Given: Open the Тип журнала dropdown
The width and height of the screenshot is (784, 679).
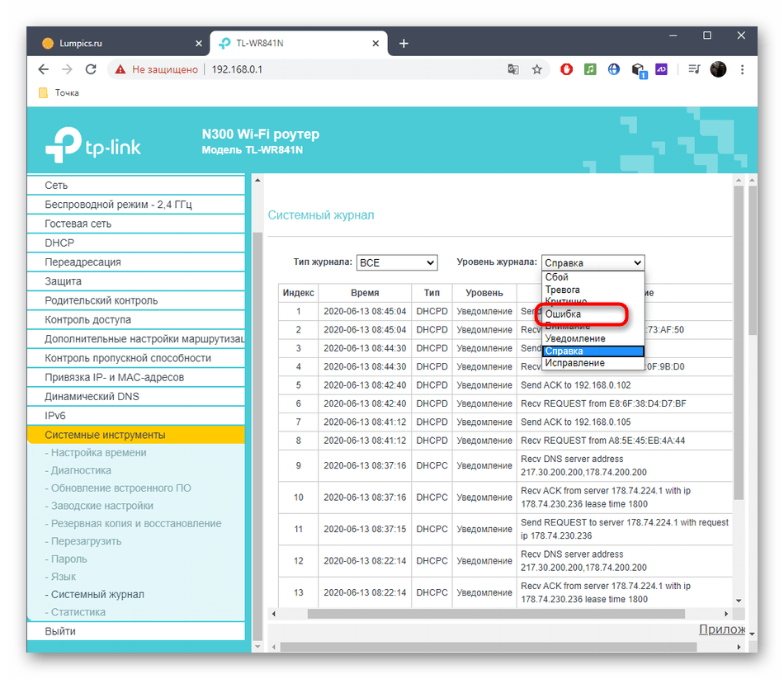Looking at the screenshot, I should (397, 262).
